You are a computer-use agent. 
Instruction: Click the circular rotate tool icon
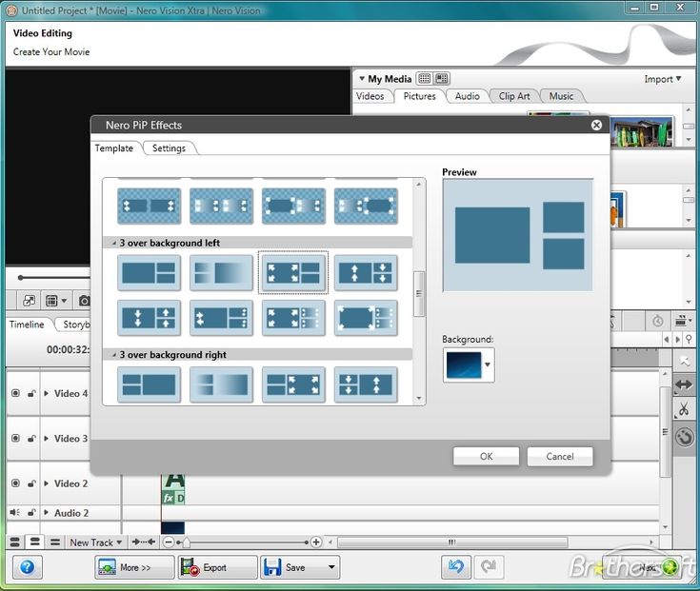(685, 437)
